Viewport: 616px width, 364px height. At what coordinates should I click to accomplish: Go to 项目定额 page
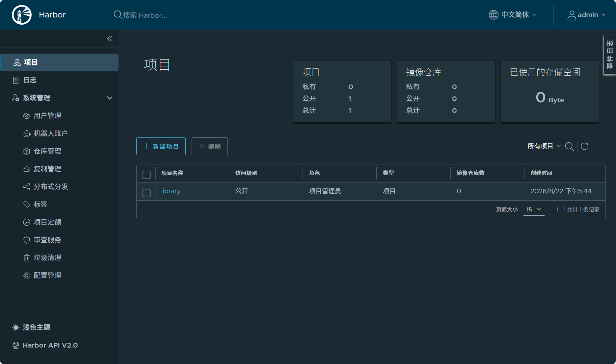[47, 222]
